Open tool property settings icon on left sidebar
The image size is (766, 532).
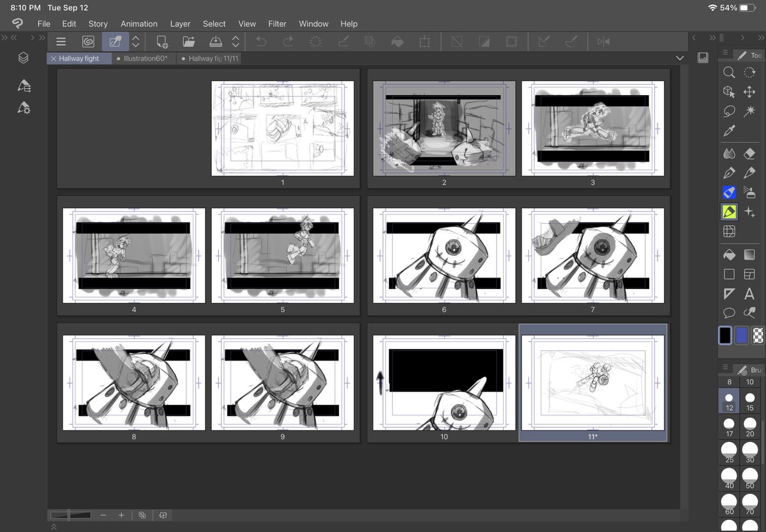click(x=23, y=107)
